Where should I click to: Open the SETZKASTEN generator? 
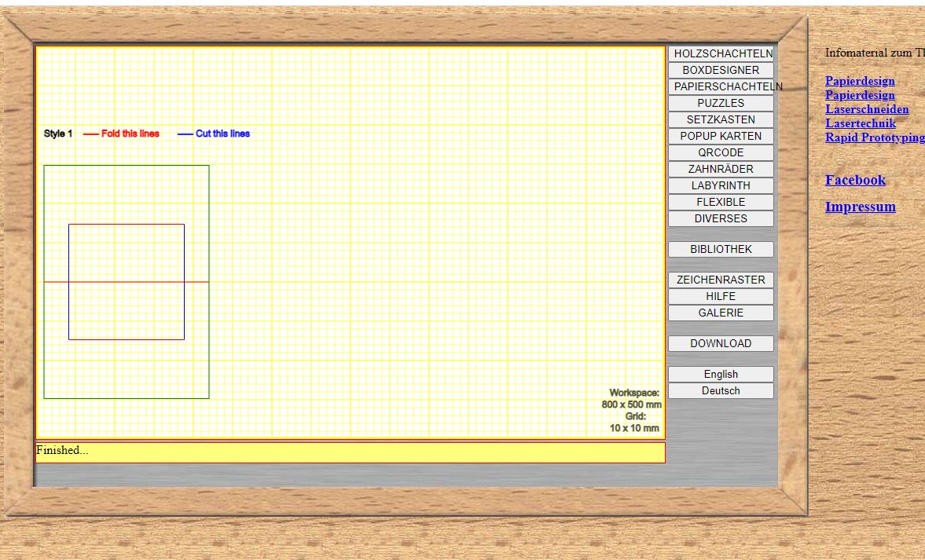click(721, 119)
